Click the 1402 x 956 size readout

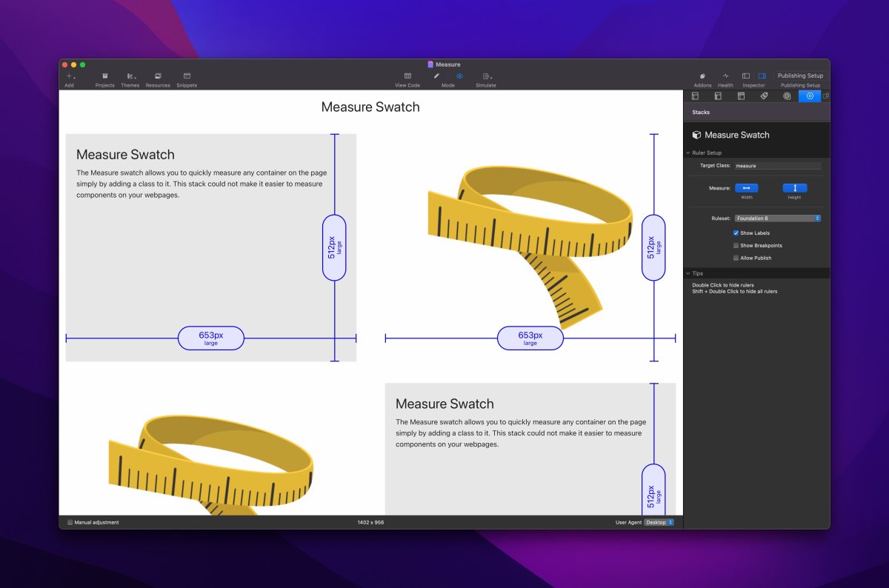(370, 522)
